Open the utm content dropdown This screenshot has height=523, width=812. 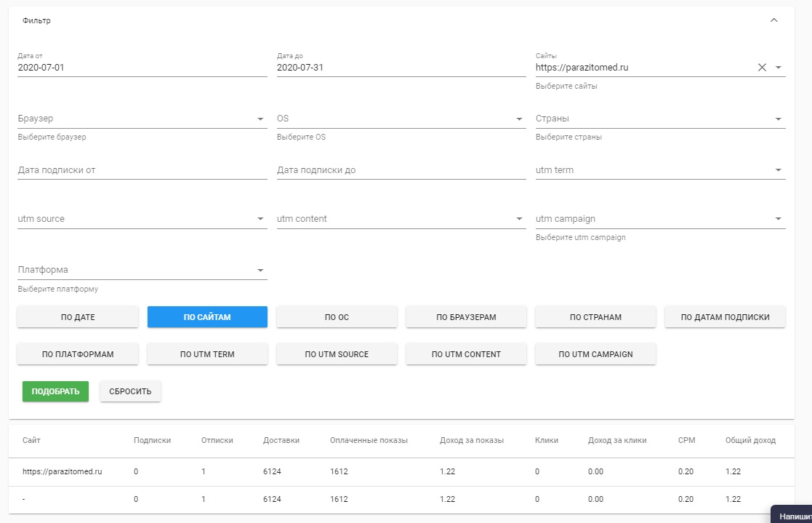tap(401, 219)
